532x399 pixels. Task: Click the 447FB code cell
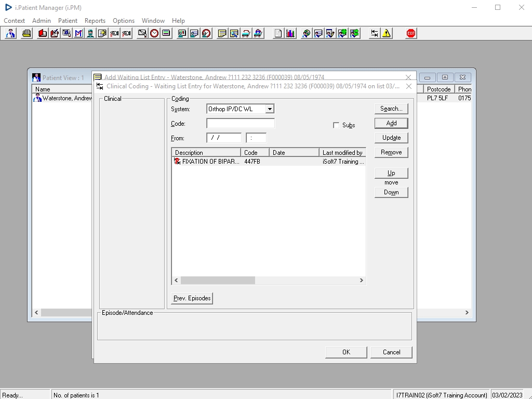[252, 162]
